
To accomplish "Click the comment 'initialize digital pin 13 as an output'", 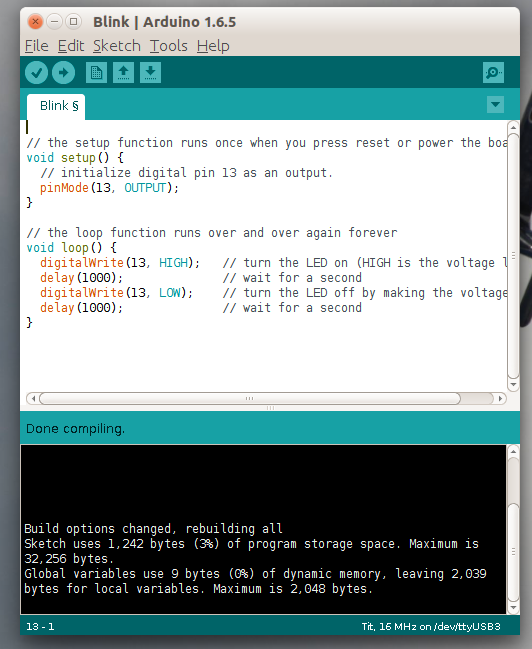I will [x=186, y=173].
